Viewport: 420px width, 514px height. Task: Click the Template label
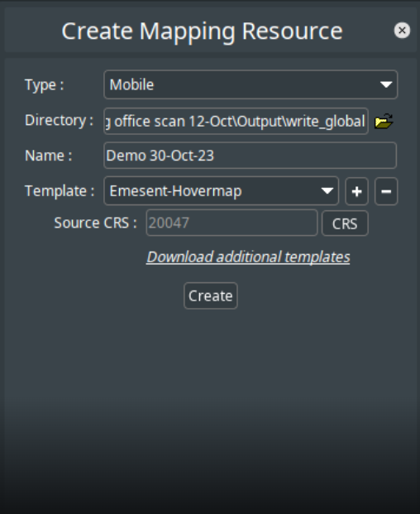[60, 191]
